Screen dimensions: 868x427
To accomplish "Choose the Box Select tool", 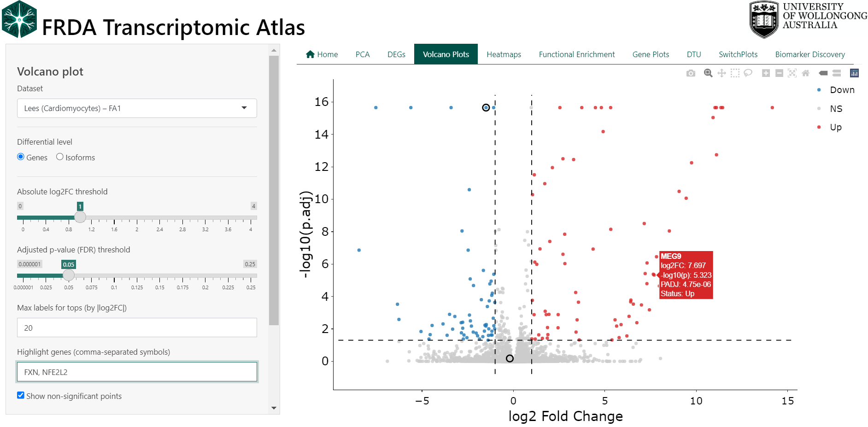I will coord(735,73).
